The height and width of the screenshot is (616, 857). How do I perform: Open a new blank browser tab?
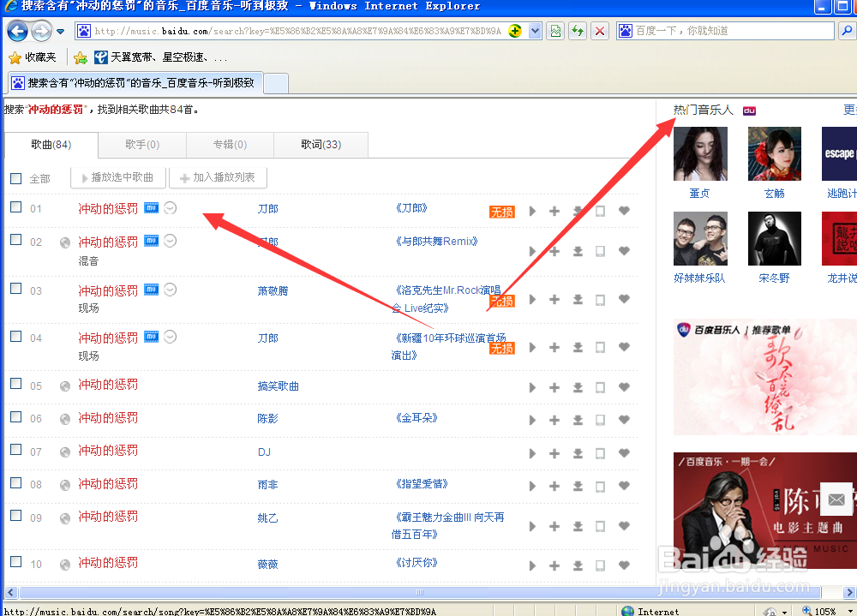point(276,83)
